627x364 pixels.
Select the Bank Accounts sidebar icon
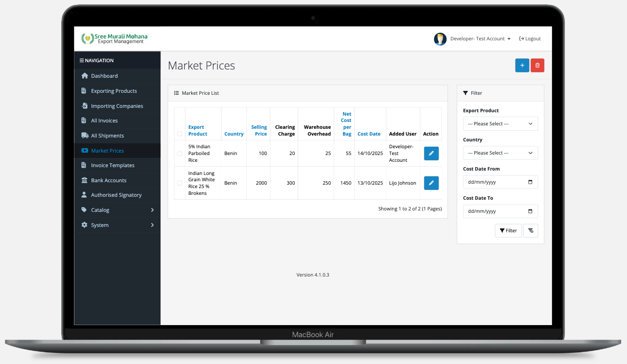point(85,180)
